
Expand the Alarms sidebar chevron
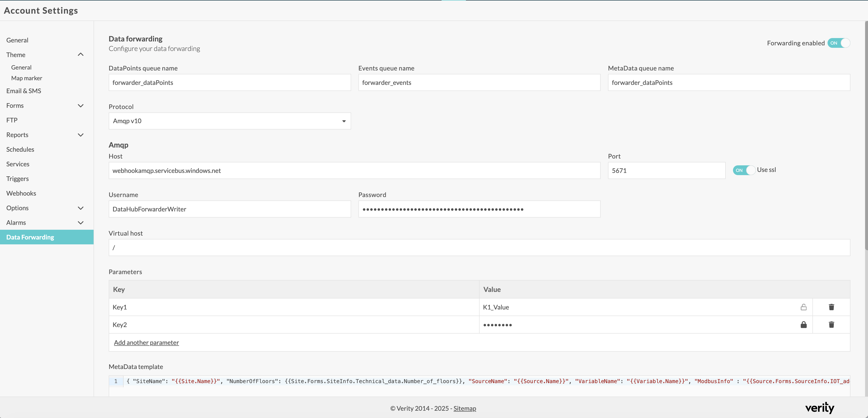point(80,222)
